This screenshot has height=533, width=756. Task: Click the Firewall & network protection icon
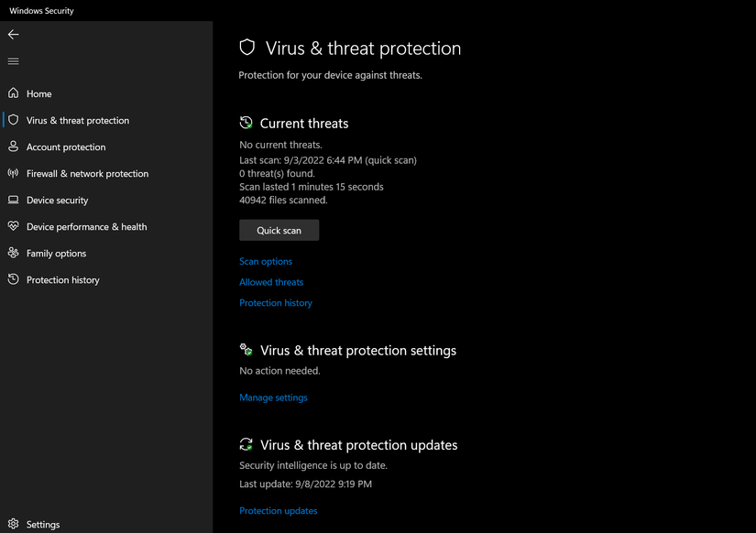(x=14, y=173)
